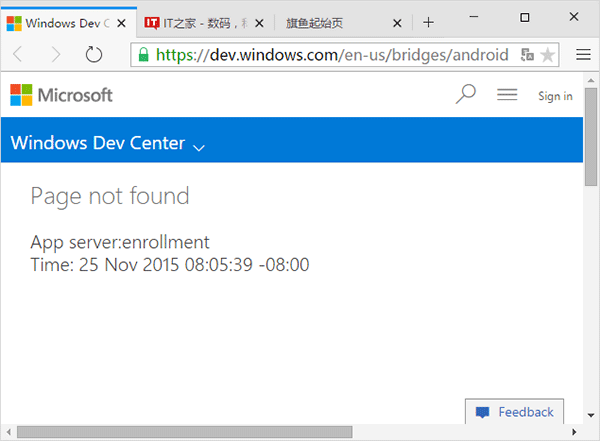The height and width of the screenshot is (441, 600).
Task: Open the Microsoft site navigation menu icon
Action: point(507,95)
